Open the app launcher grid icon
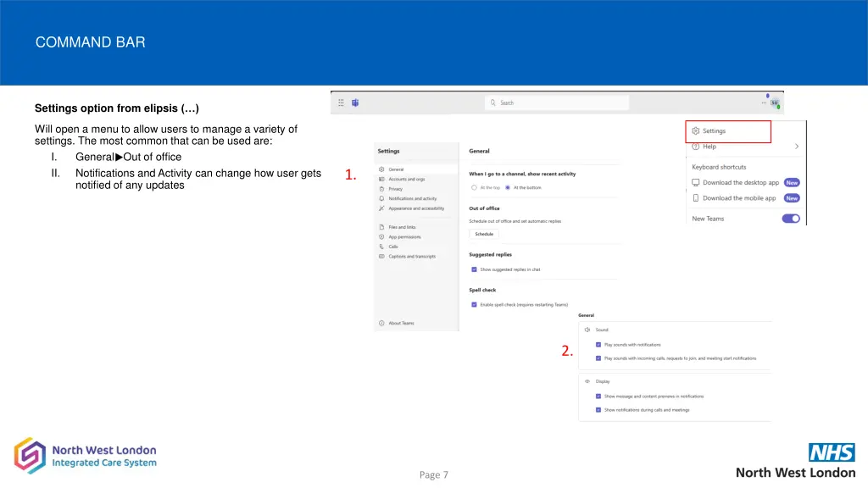The width and height of the screenshot is (868, 488). (x=341, y=103)
